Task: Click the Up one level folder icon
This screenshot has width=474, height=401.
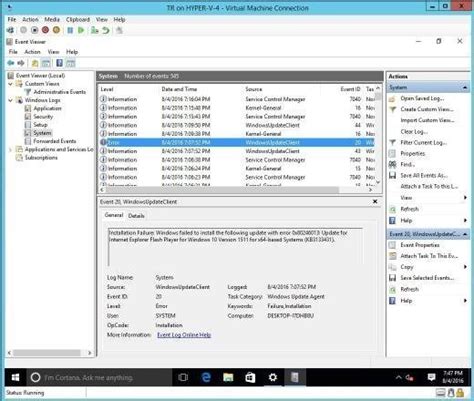Action: (x=35, y=63)
